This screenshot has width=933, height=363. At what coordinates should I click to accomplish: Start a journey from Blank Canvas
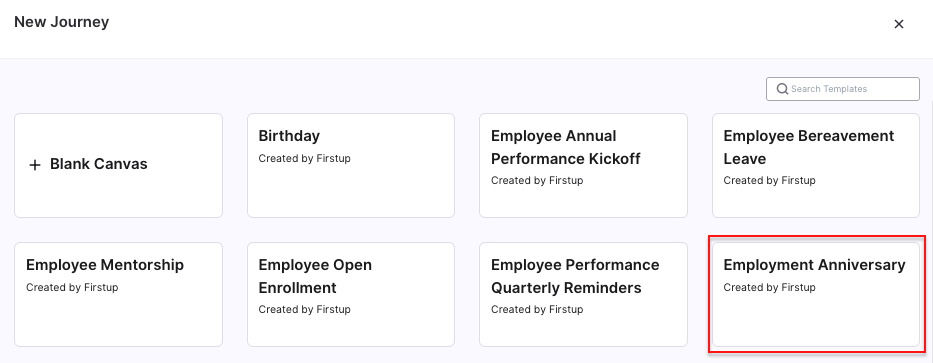(x=118, y=165)
